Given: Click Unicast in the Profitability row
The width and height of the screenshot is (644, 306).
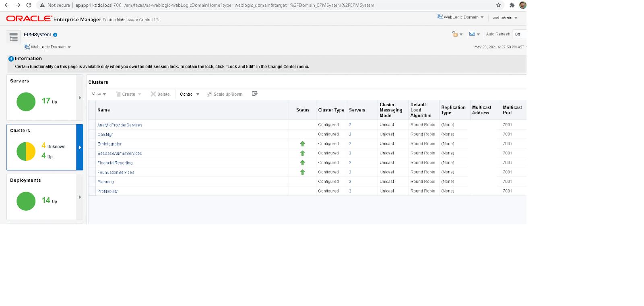Looking at the screenshot, I should click(387, 191).
